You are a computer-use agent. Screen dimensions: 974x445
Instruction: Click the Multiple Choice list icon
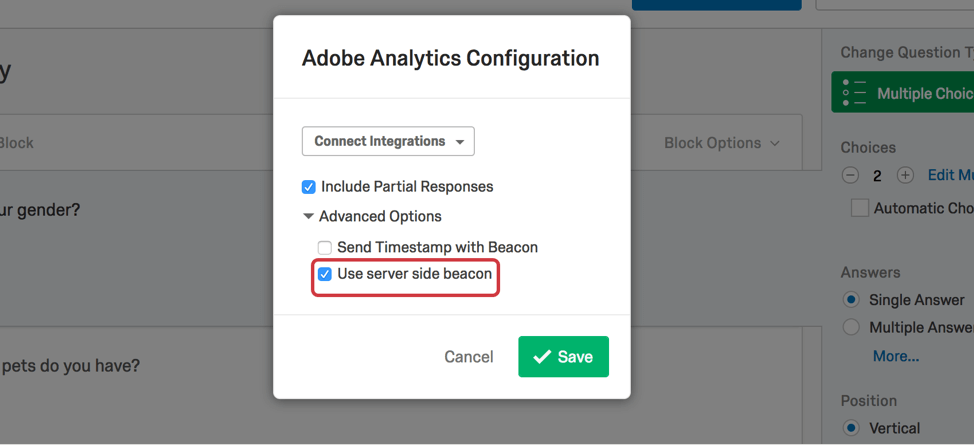(854, 93)
